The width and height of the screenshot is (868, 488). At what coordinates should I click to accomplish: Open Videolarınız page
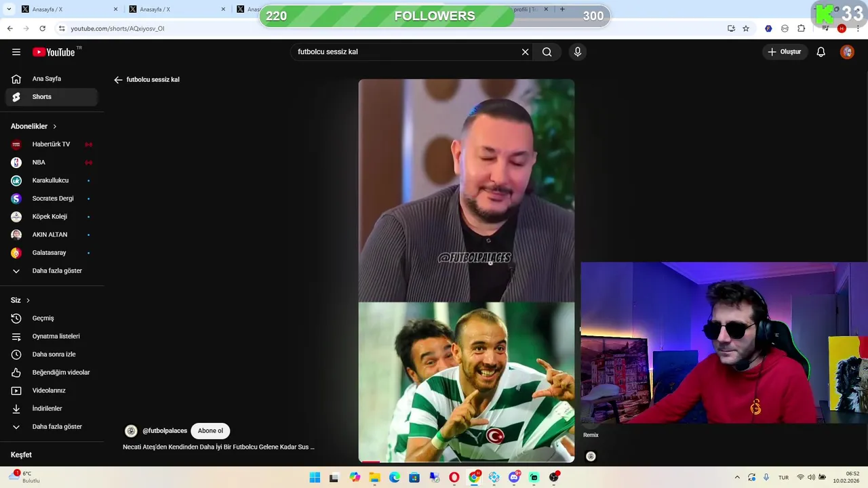pos(52,390)
